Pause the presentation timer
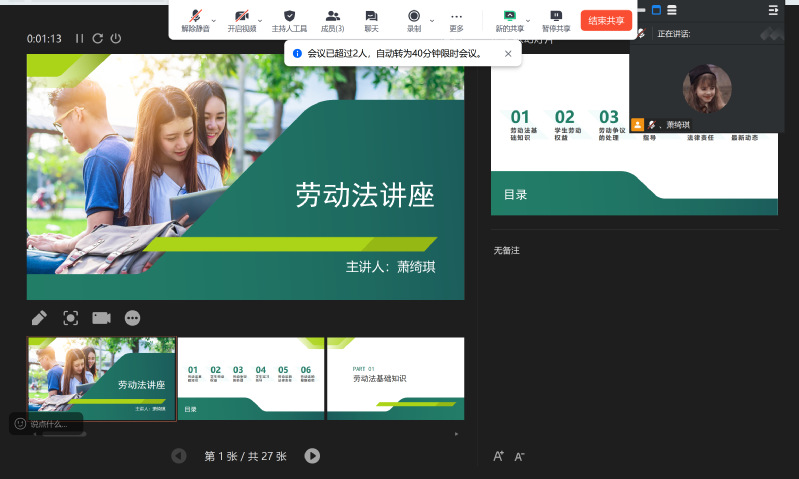Viewport: 799px width, 479px height. (x=80, y=39)
